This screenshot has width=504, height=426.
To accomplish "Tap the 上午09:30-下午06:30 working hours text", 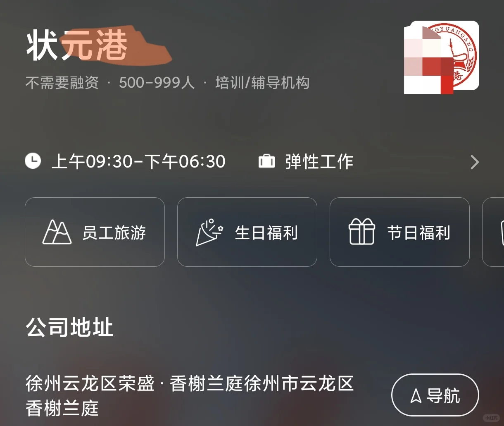I will pyautogui.click(x=138, y=161).
